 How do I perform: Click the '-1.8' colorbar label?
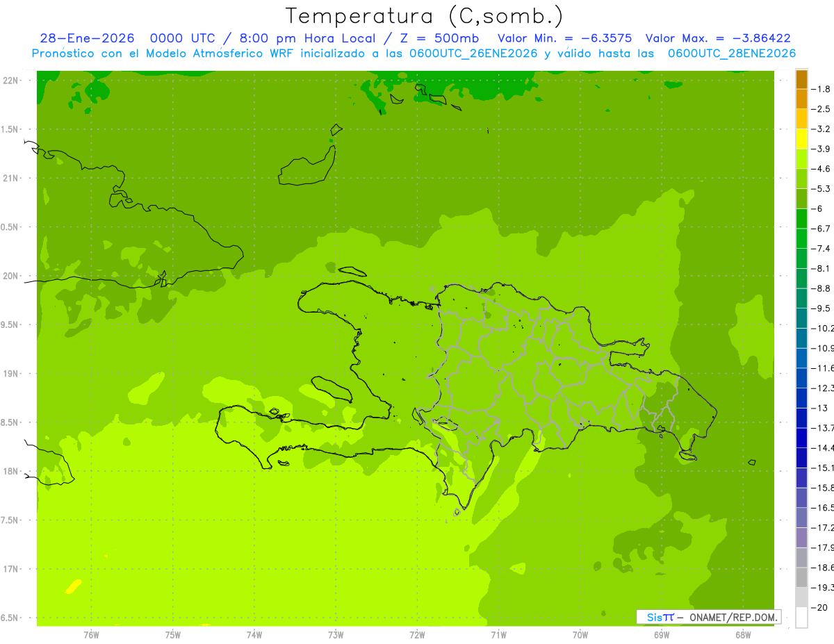point(821,89)
